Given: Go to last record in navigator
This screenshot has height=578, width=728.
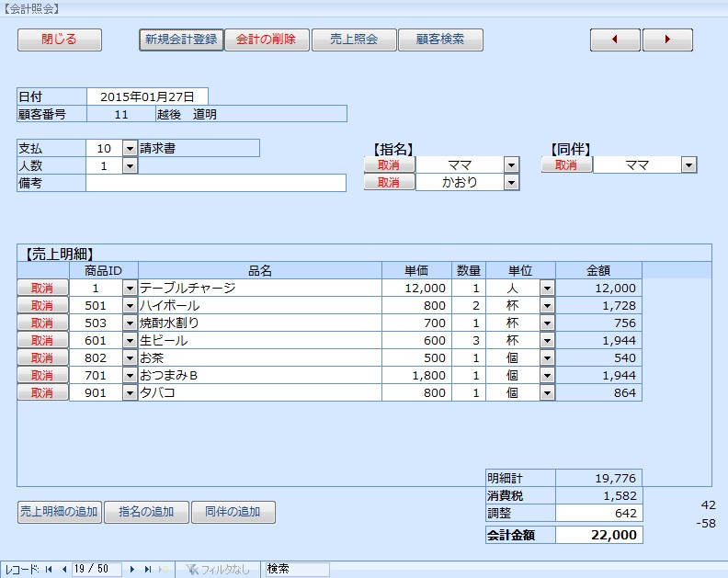Looking at the screenshot, I should pyautogui.click(x=147, y=570).
